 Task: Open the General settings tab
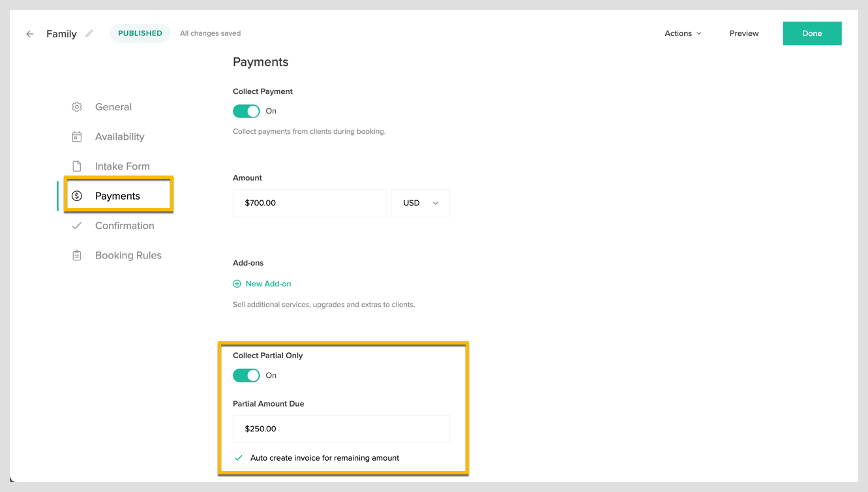coord(113,107)
